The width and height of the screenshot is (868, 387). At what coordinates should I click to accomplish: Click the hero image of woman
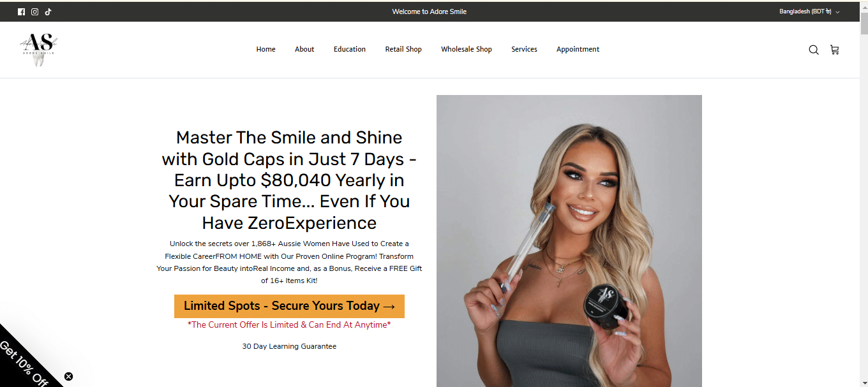coord(569,241)
